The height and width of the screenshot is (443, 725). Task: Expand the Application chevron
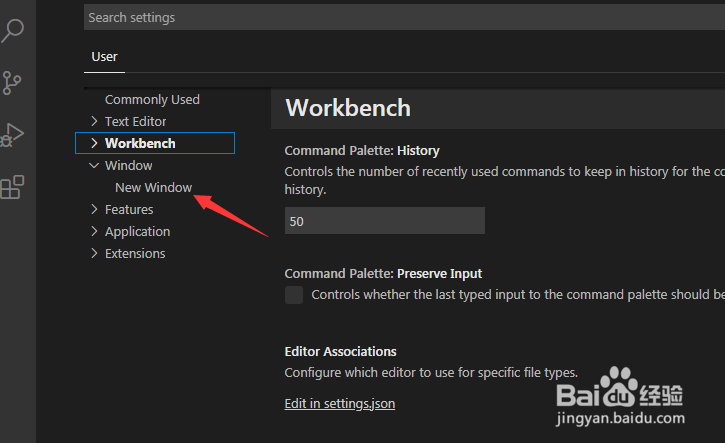point(94,231)
